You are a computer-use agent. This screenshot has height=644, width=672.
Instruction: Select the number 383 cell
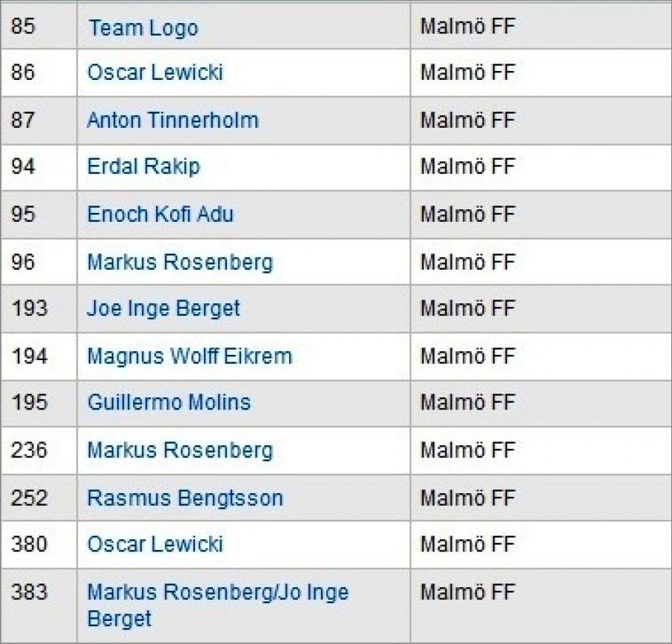pyautogui.click(x=29, y=592)
